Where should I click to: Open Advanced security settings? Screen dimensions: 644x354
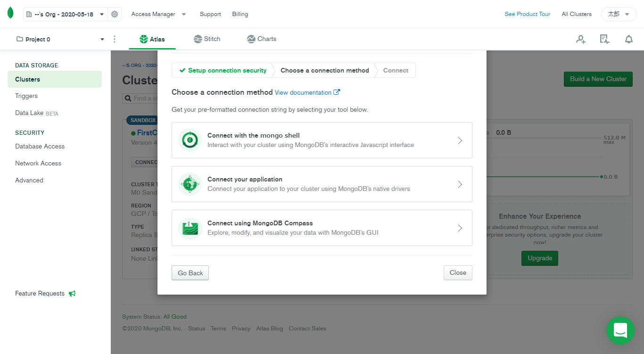29,180
